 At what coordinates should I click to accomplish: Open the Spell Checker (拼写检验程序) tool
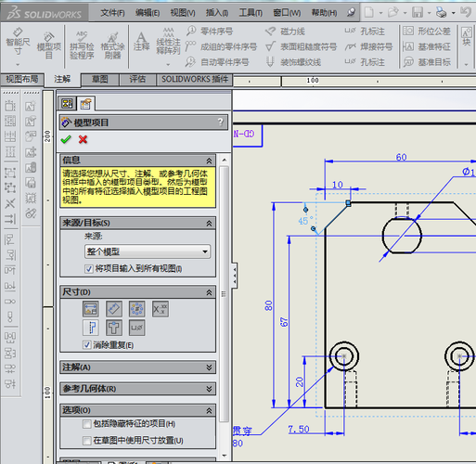[x=82, y=45]
